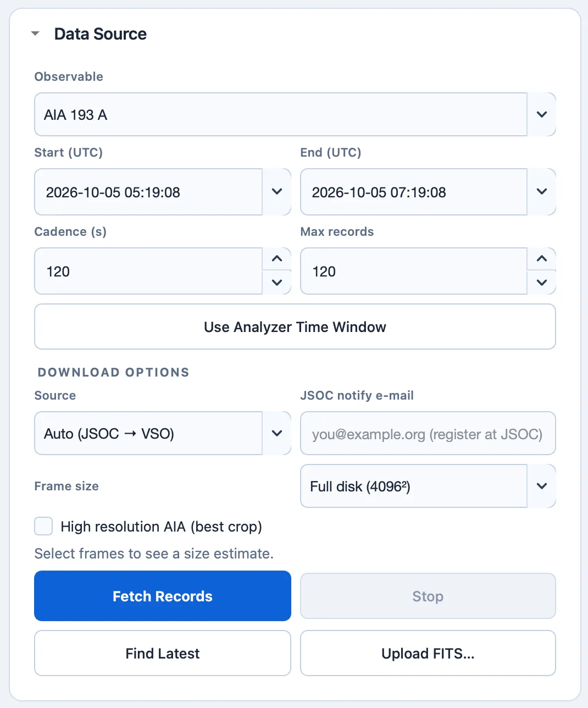Screen dimensions: 588x708
Task: Click the End (UTC) date-time field
Action: point(414,192)
